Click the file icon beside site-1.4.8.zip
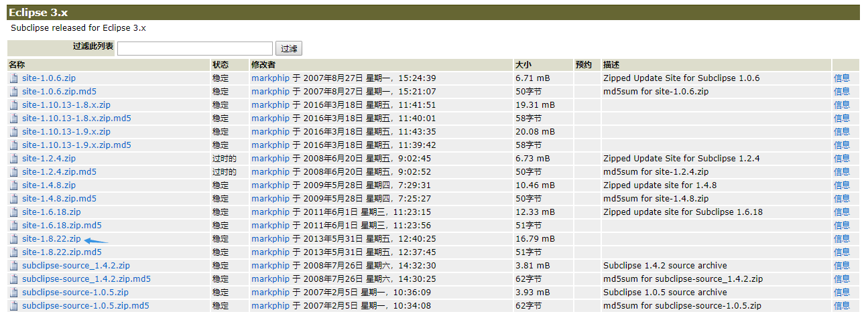 click(13, 185)
